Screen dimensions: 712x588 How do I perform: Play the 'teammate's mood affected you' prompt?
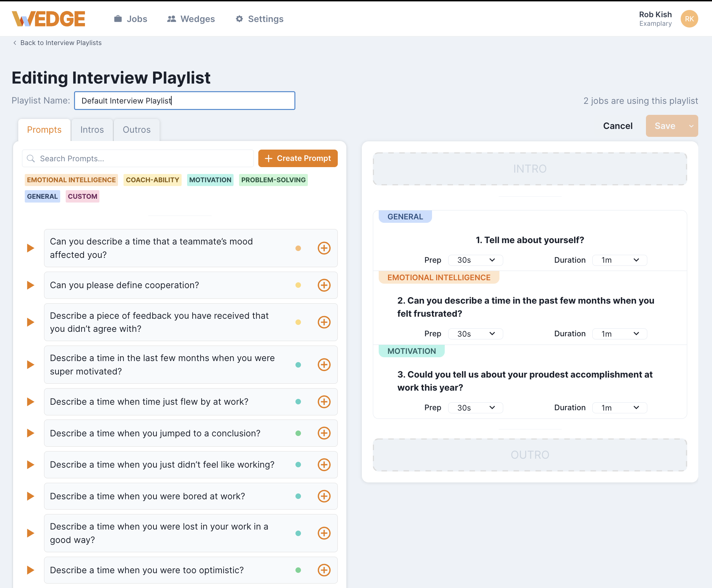pos(31,248)
